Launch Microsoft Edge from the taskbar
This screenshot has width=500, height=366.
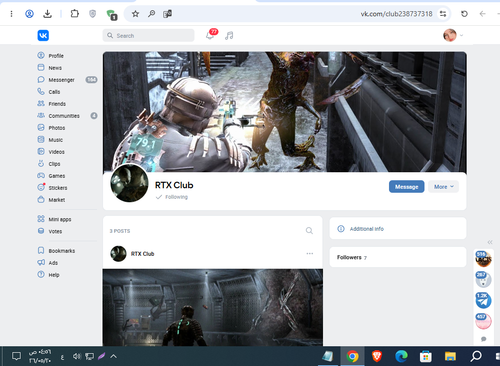401,356
